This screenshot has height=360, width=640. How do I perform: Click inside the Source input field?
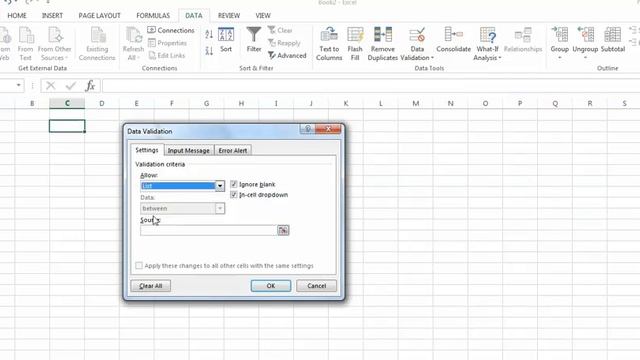209,231
